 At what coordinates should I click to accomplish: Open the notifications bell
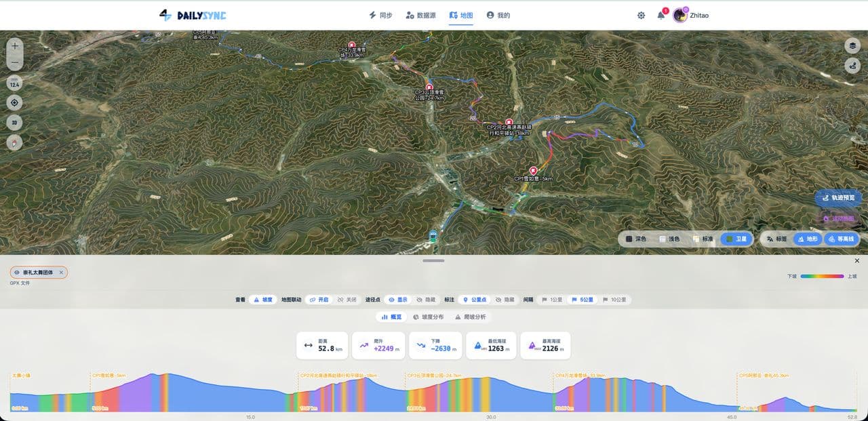661,15
